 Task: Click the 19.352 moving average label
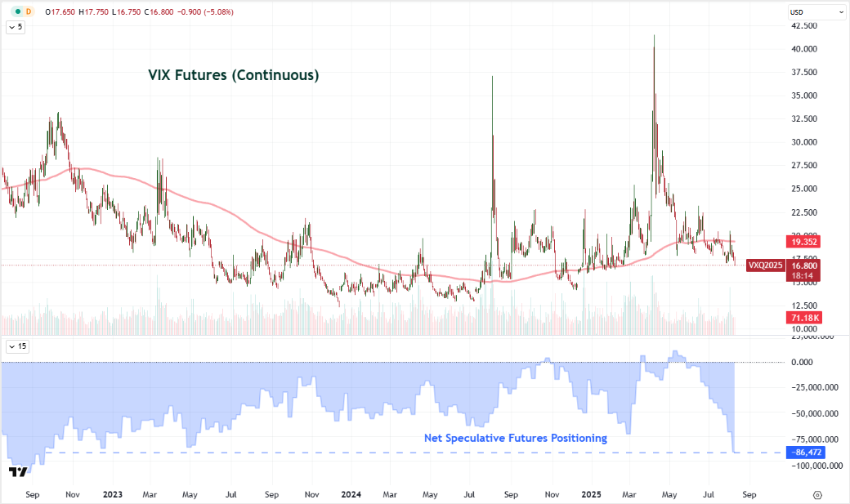pyautogui.click(x=804, y=242)
